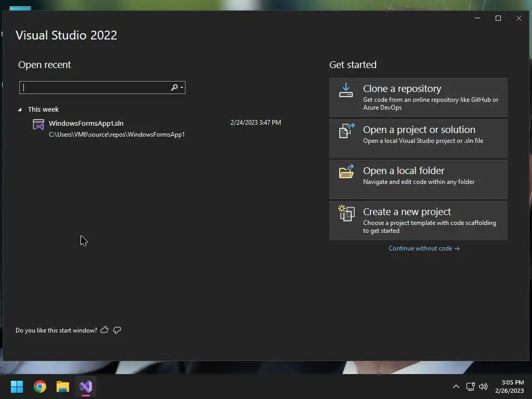Open recent solution WindowsFormsApp1.sln
This screenshot has width=532, height=399.
156,129
